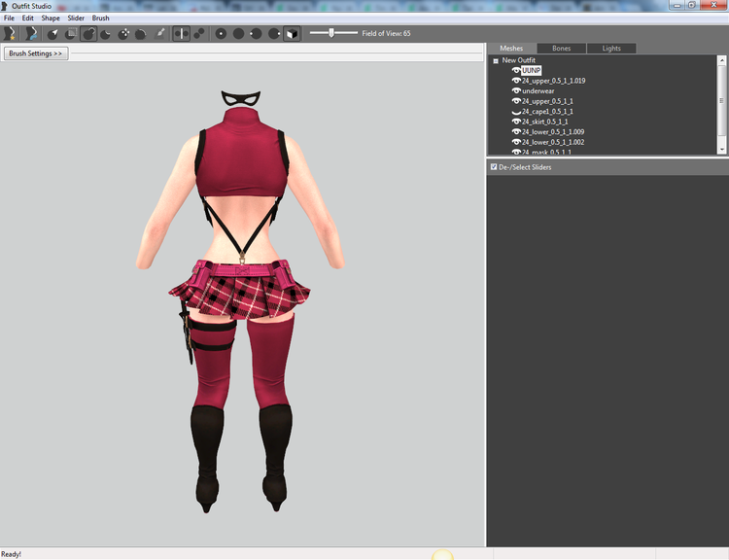Viewport: 729px width, 560px height.
Task: Open the Shape menu
Action: tap(51, 18)
